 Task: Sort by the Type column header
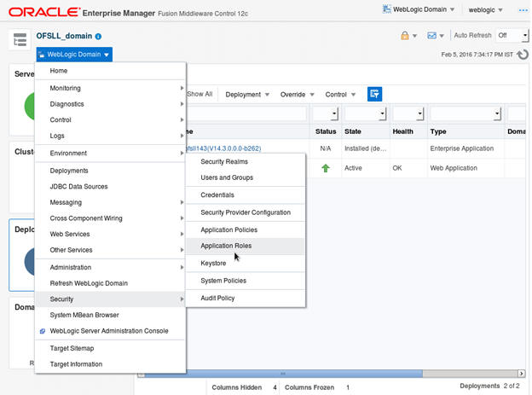click(438, 131)
